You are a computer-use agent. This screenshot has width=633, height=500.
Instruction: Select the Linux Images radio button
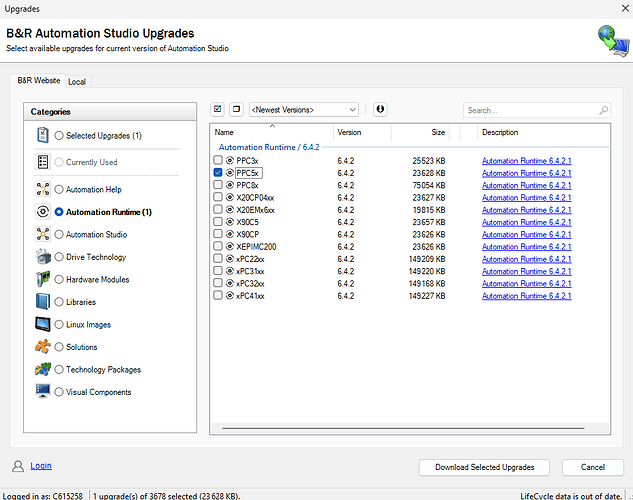(x=59, y=324)
